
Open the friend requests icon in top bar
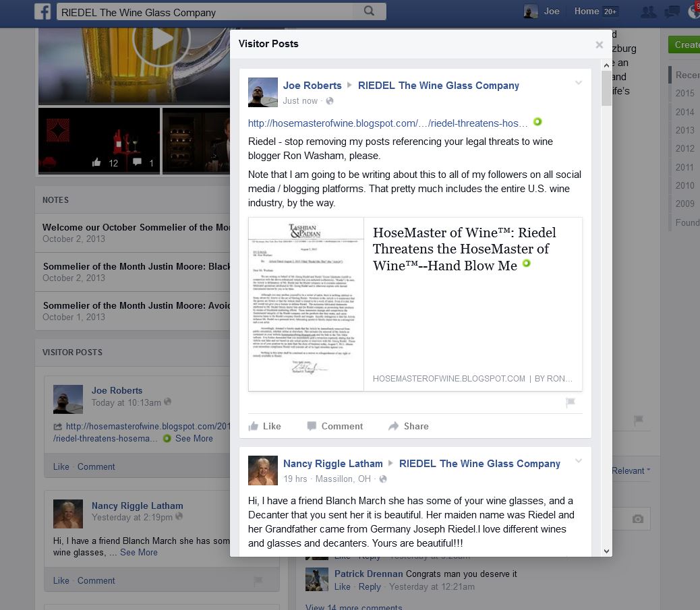648,12
